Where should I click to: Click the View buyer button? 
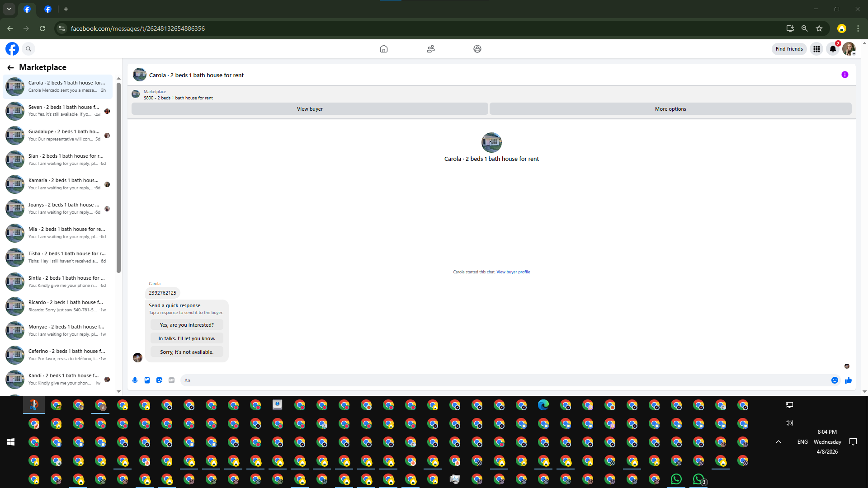tap(310, 109)
